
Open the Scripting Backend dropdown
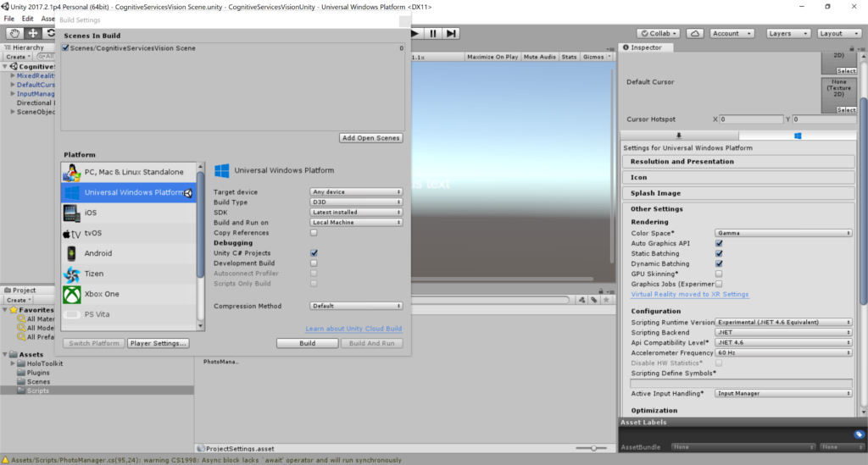[783, 332]
